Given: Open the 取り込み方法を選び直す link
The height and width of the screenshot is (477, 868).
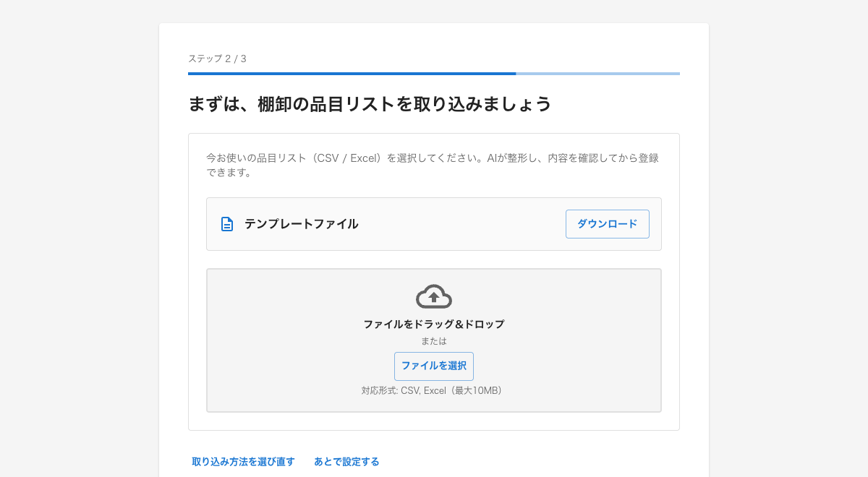Looking at the screenshot, I should click(x=243, y=461).
